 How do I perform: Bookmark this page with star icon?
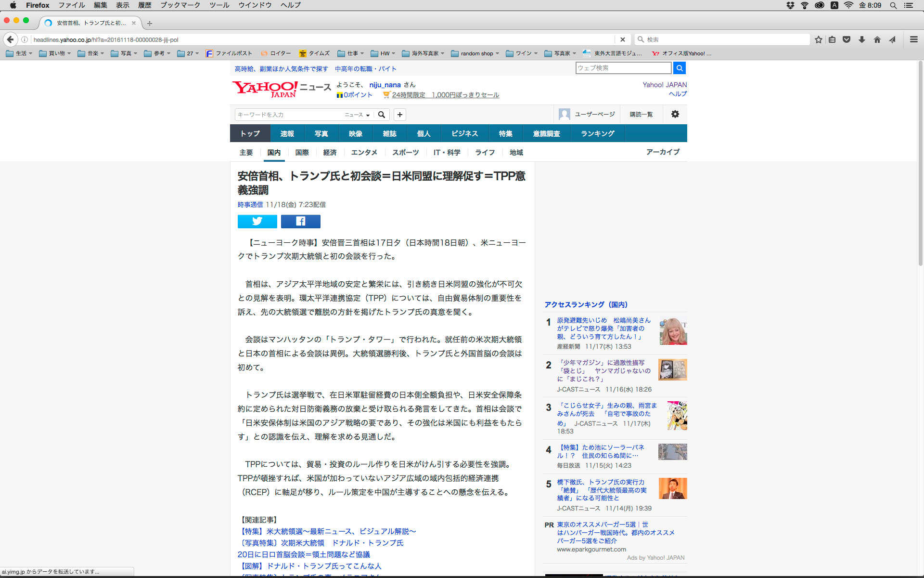pyautogui.click(x=818, y=39)
